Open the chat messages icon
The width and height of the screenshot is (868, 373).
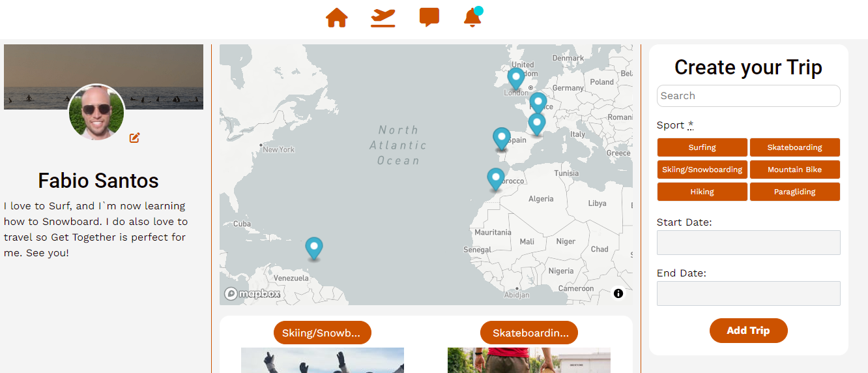coord(429,18)
